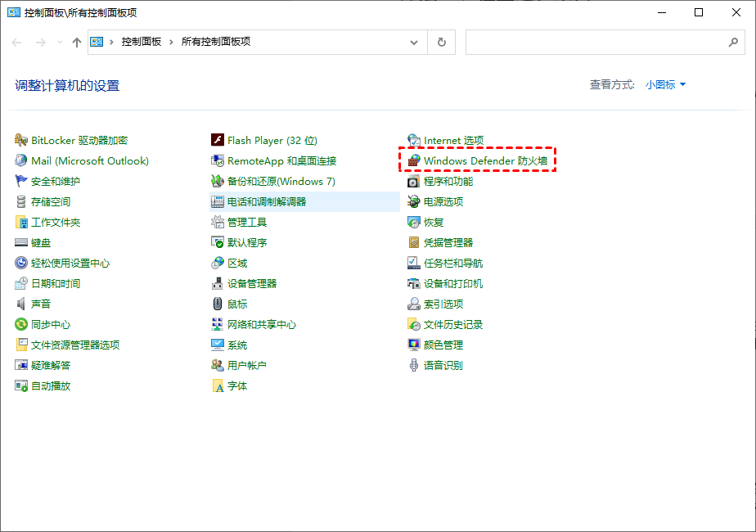Image resolution: width=756 pixels, height=532 pixels.
Task: Open 设备管理器
Action: click(x=254, y=283)
